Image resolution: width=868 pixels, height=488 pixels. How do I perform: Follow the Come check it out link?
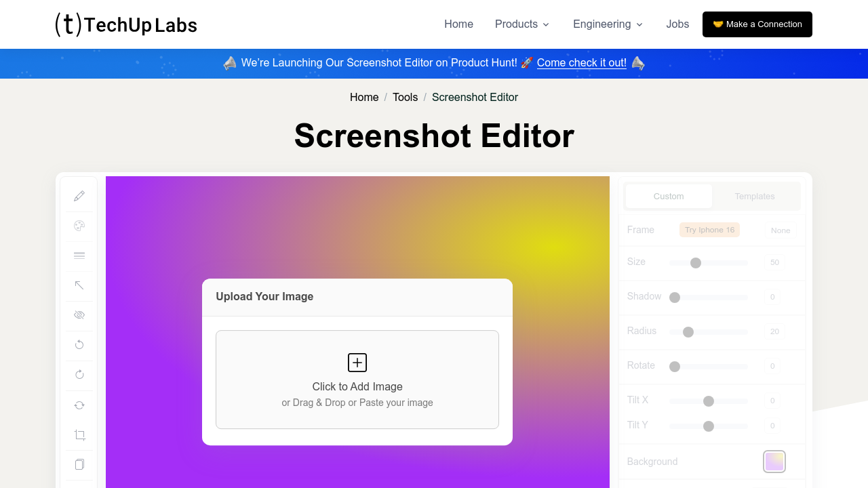[x=581, y=63]
